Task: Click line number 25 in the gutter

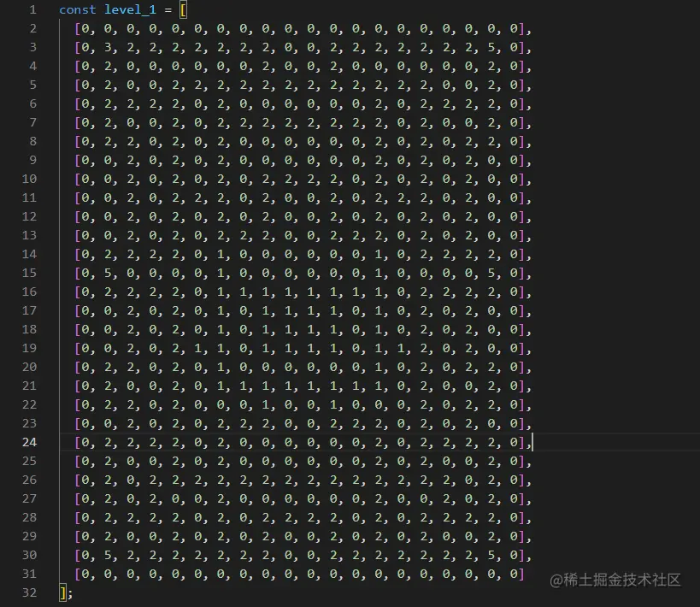Action: (x=29, y=461)
